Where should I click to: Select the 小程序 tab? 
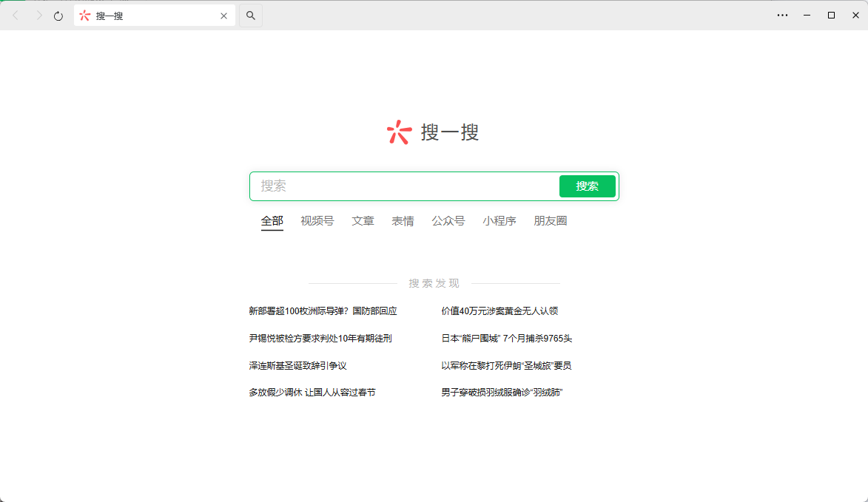pos(499,221)
